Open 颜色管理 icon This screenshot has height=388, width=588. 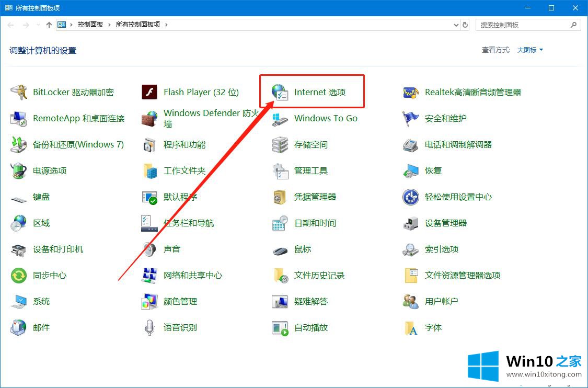pyautogui.click(x=149, y=302)
